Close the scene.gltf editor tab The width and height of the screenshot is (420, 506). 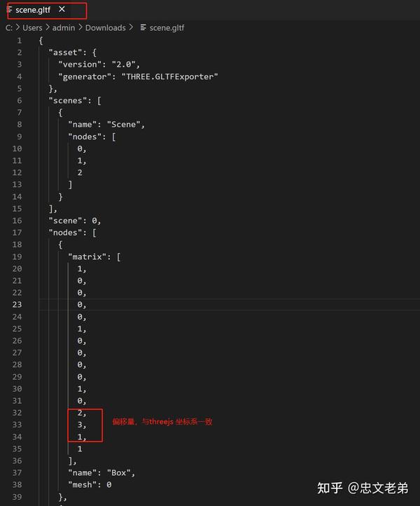click(x=62, y=9)
